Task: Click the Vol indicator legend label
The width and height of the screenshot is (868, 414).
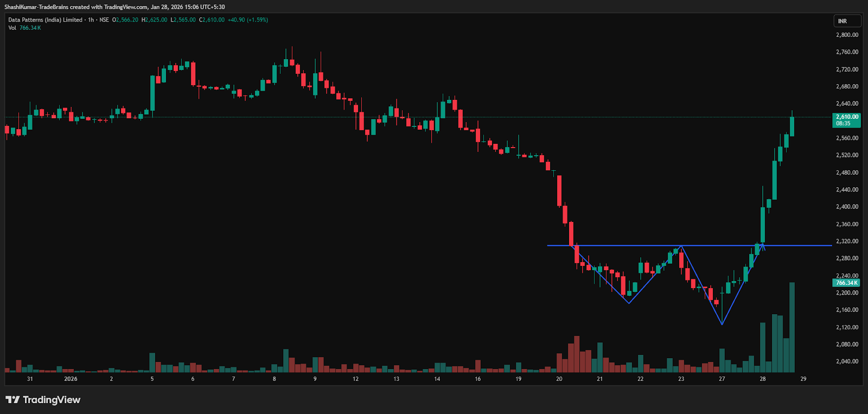Action: coord(12,28)
